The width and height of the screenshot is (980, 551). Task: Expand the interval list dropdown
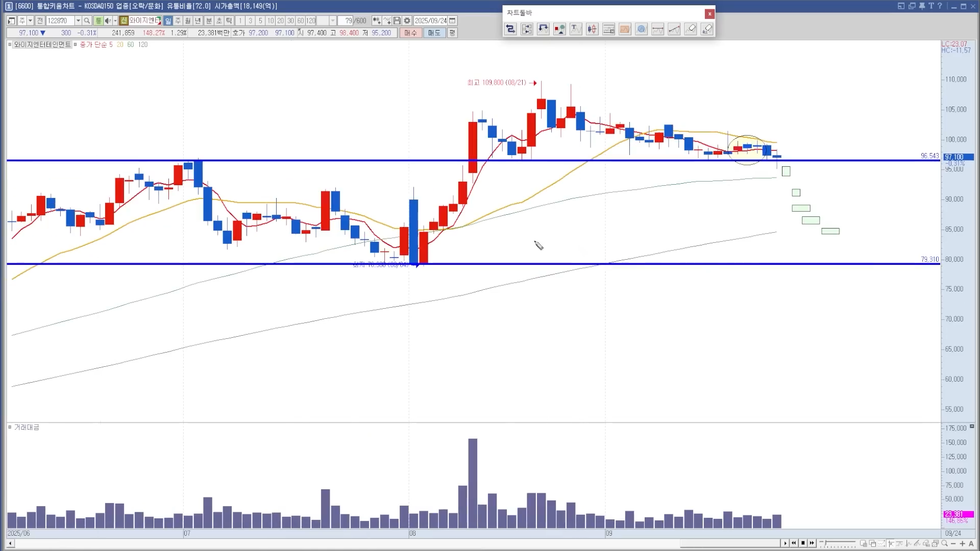333,21
